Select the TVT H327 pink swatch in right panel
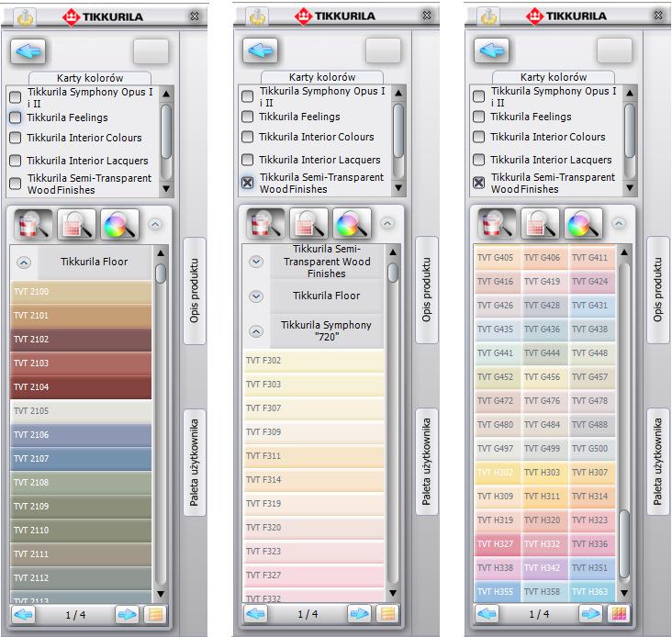This screenshot has height=637, width=672. tap(498, 544)
